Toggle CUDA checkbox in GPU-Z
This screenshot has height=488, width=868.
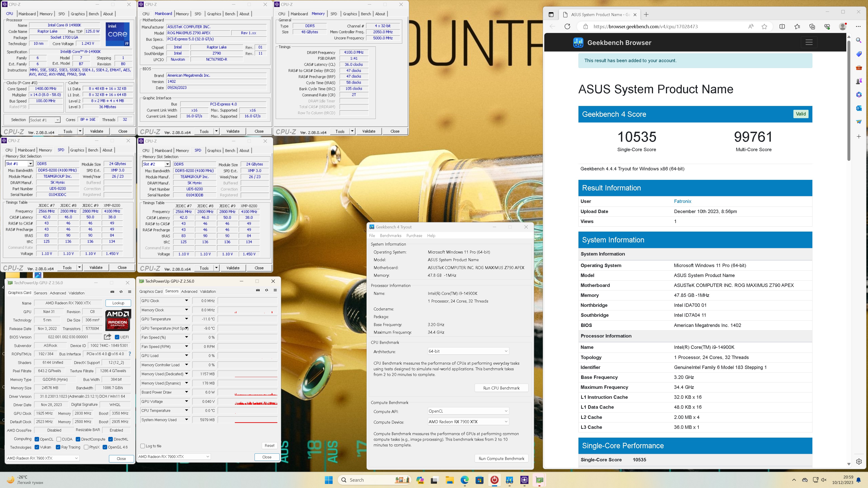point(59,439)
